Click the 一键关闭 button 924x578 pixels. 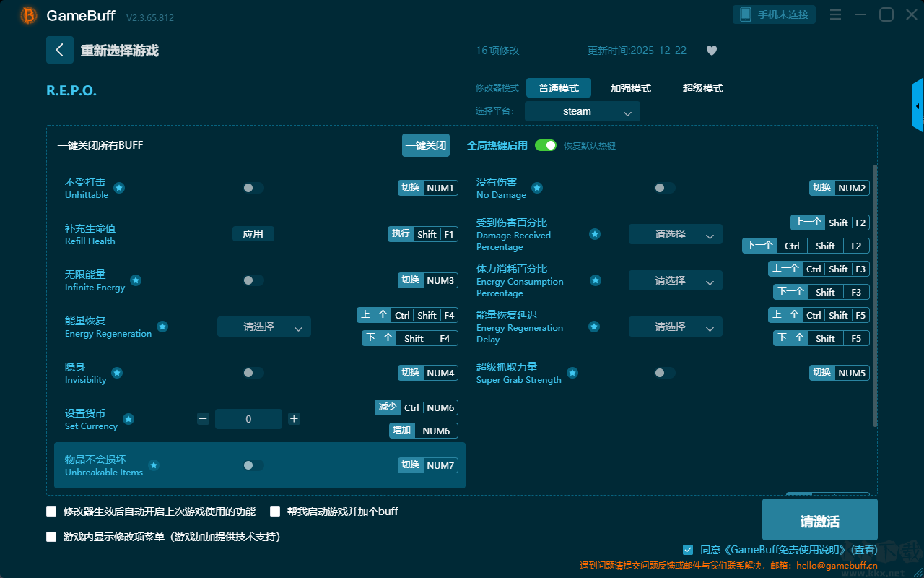click(x=426, y=145)
